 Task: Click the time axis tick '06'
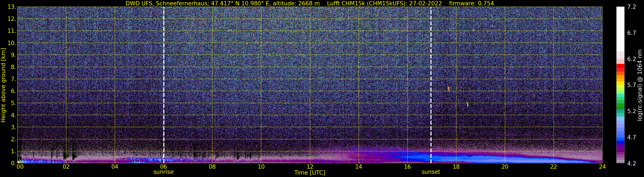coord(164,167)
